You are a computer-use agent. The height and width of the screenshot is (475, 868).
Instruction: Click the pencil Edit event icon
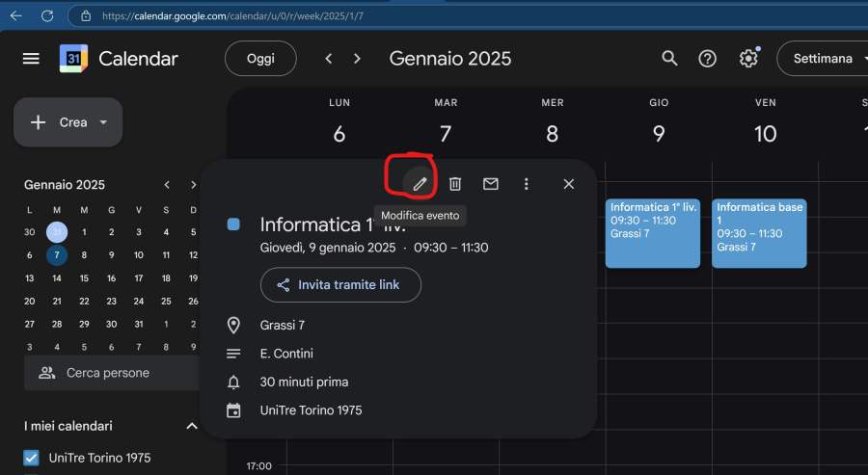tap(420, 184)
